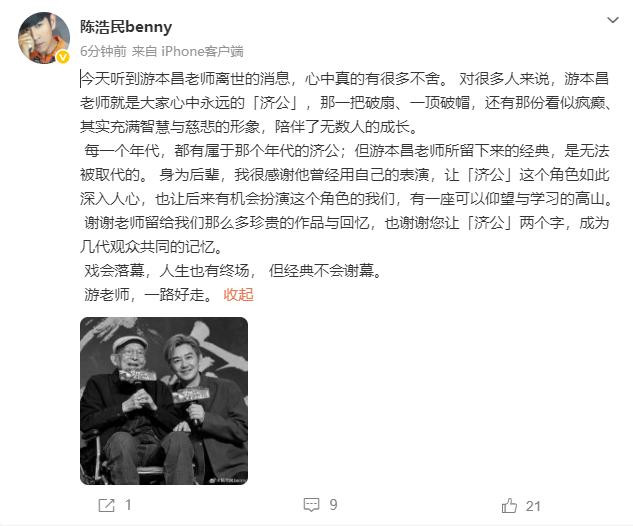Click the line 游老师，一路好走

tap(148, 294)
